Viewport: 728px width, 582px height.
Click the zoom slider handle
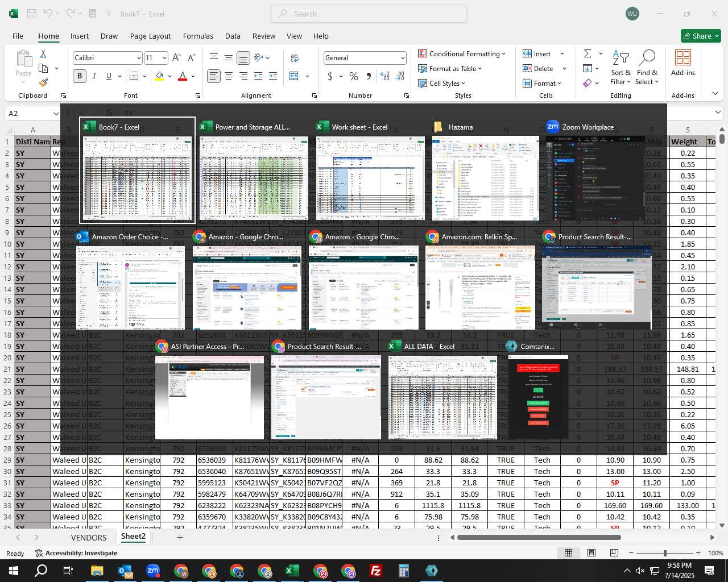click(x=665, y=553)
